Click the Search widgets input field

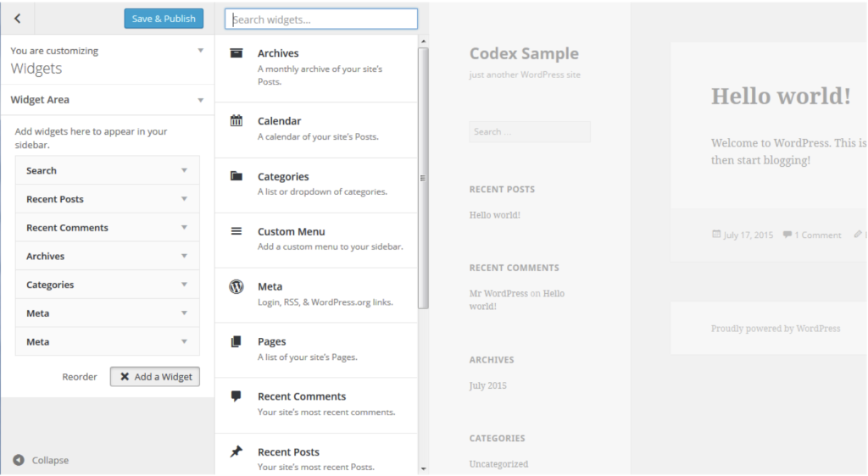321,19
